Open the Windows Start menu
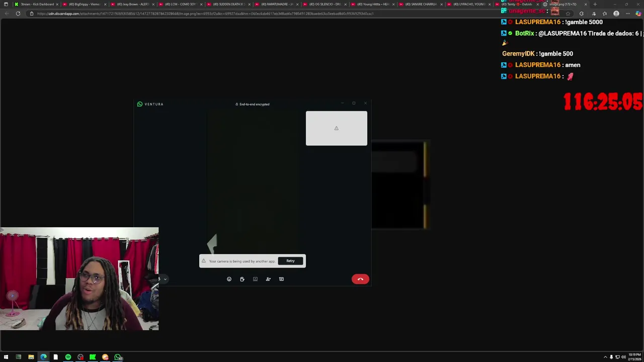The height and width of the screenshot is (362, 644). (6, 357)
